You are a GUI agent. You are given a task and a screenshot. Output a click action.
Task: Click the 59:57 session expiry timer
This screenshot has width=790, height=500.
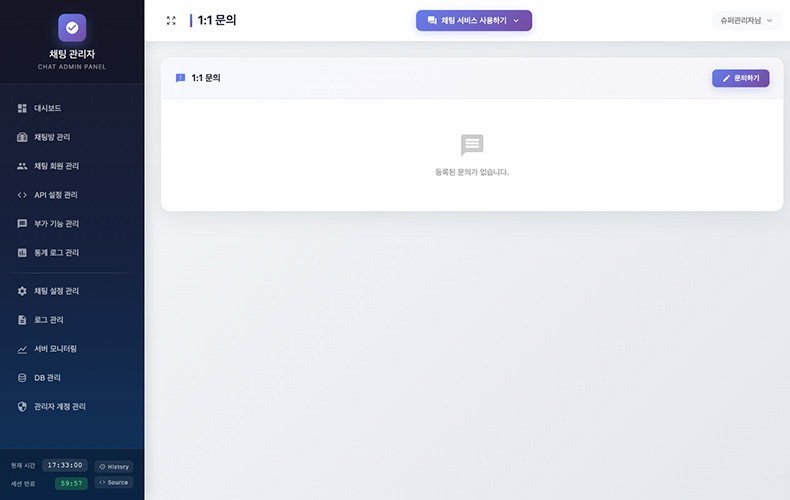[x=71, y=483]
